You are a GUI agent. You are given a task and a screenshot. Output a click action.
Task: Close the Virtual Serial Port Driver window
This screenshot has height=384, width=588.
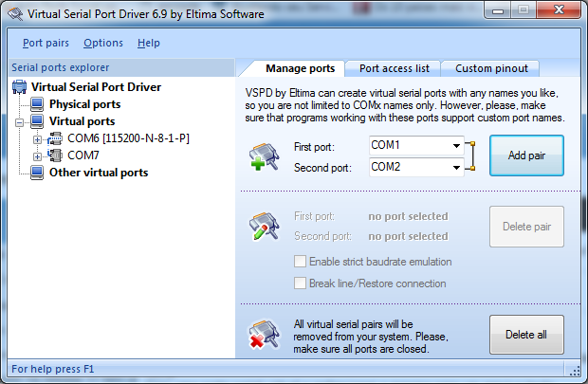tap(559, 10)
